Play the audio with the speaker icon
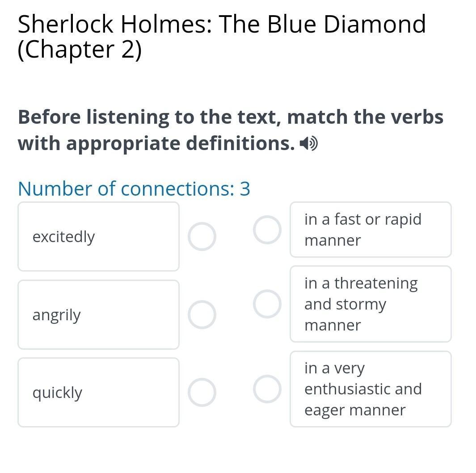This screenshot has height=473, width=476. pos(309,144)
